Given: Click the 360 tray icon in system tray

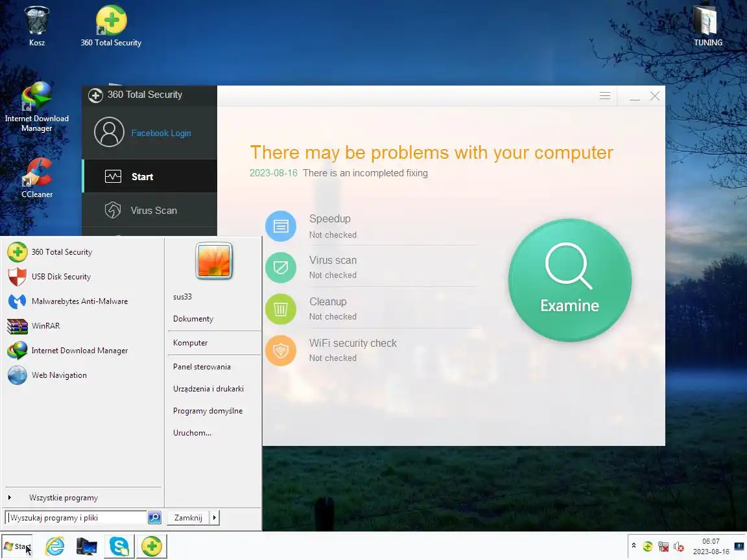Looking at the screenshot, I should [647, 546].
